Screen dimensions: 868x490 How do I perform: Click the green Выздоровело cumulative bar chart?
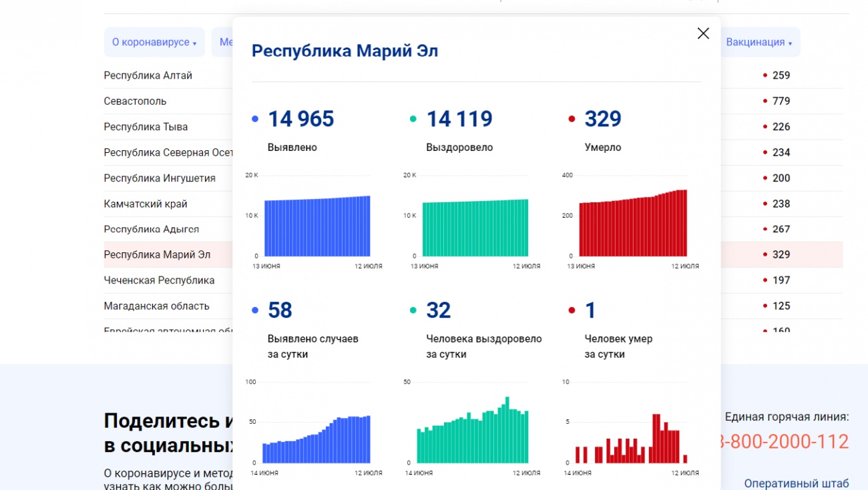pos(475,228)
